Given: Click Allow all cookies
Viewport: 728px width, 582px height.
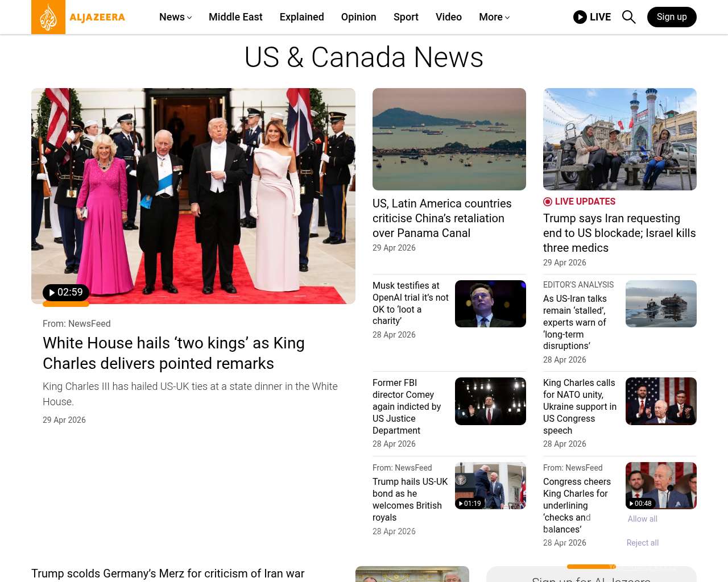Looking at the screenshot, I should (x=642, y=519).
